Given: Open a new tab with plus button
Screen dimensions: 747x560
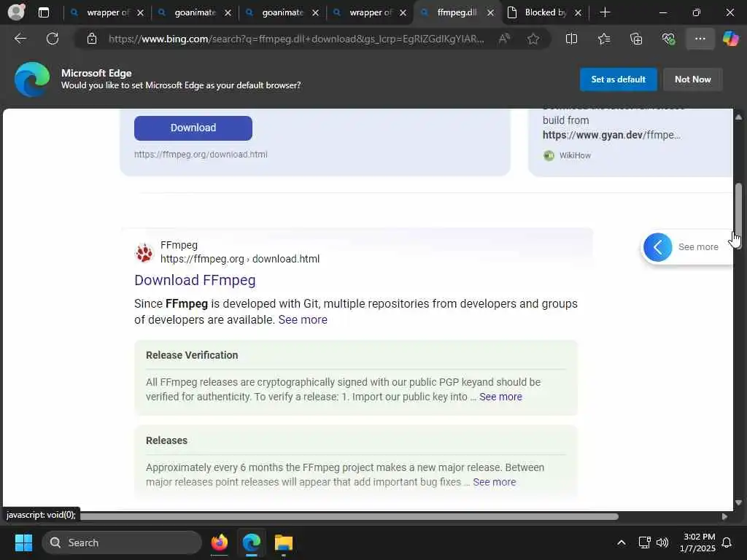Looking at the screenshot, I should point(605,12).
